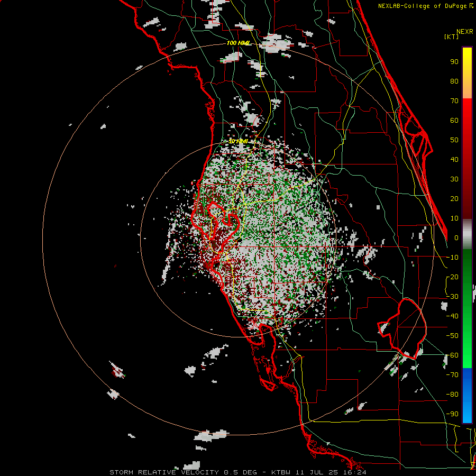Click the positive 20 value on the scale

point(454,199)
